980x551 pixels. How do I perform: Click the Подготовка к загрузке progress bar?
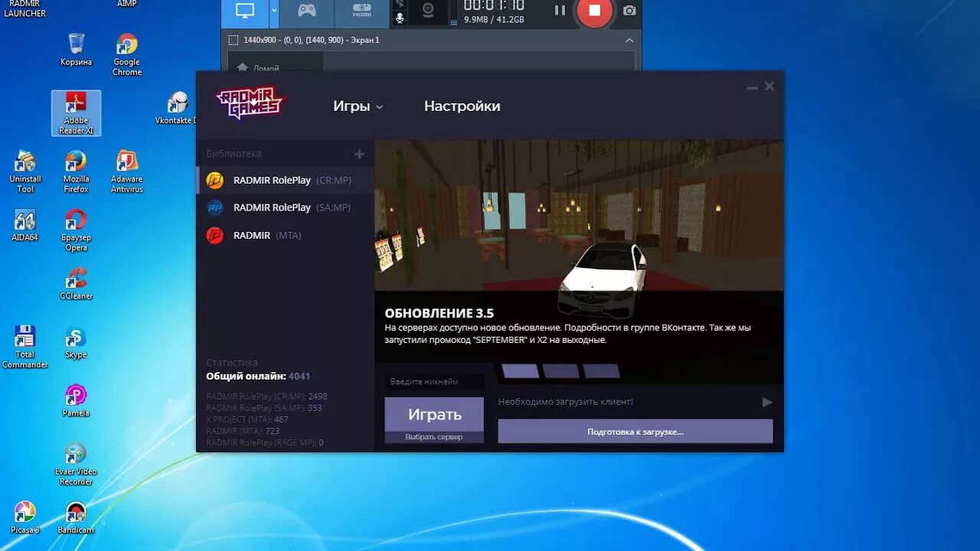[635, 432]
